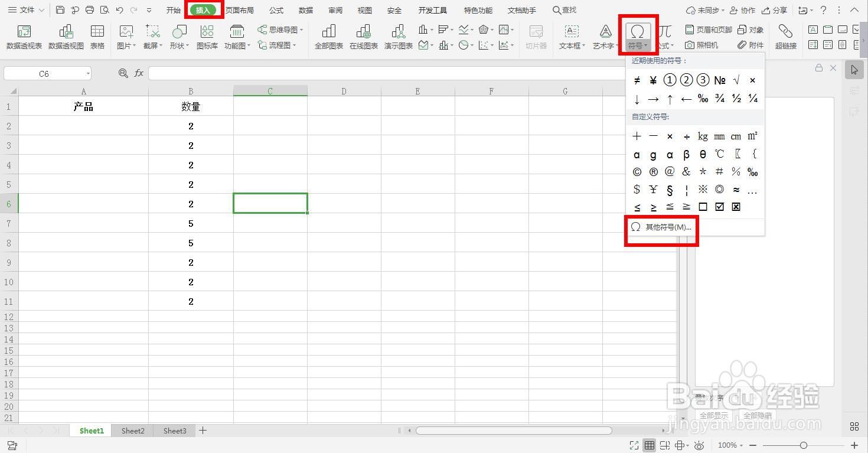This screenshot has height=453, width=868.
Task: Insert the ≠ symbol from recent symbols
Action: tap(637, 80)
